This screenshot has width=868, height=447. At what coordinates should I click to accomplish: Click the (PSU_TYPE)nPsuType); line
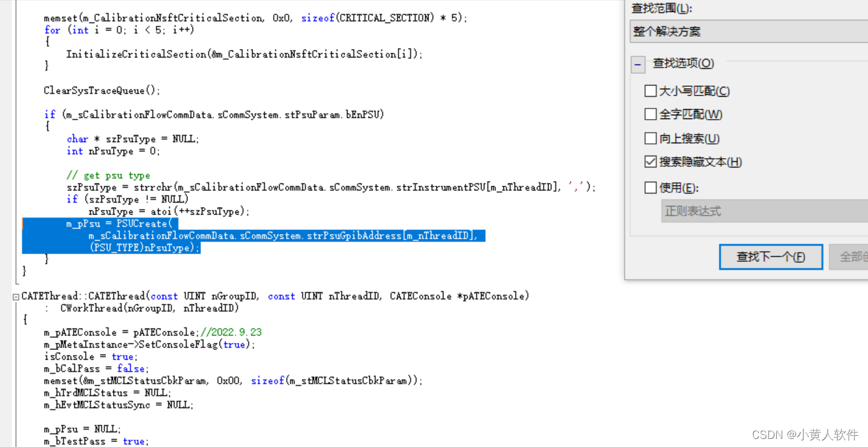tap(145, 248)
